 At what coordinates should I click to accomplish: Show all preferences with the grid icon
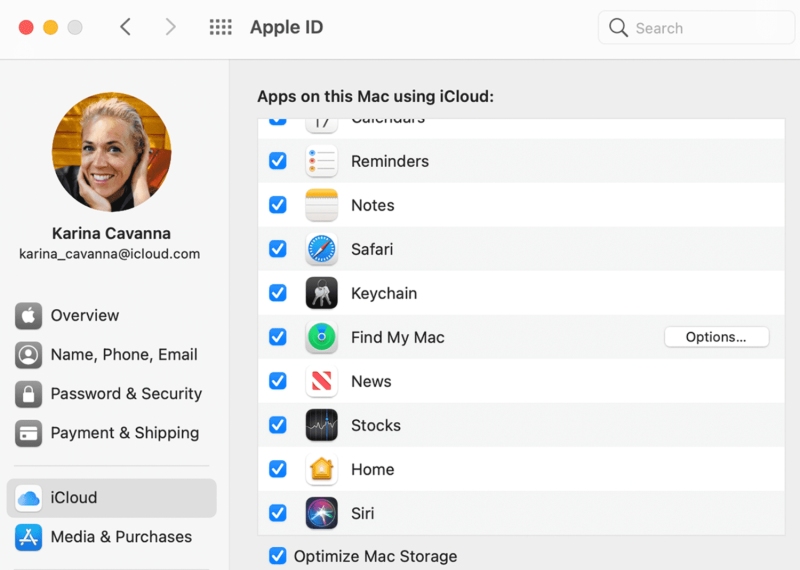(x=220, y=27)
